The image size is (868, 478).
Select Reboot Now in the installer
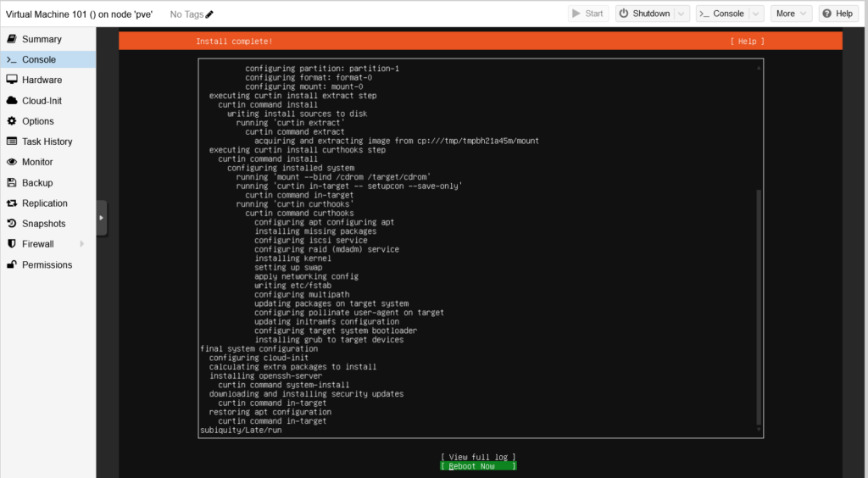pos(478,466)
